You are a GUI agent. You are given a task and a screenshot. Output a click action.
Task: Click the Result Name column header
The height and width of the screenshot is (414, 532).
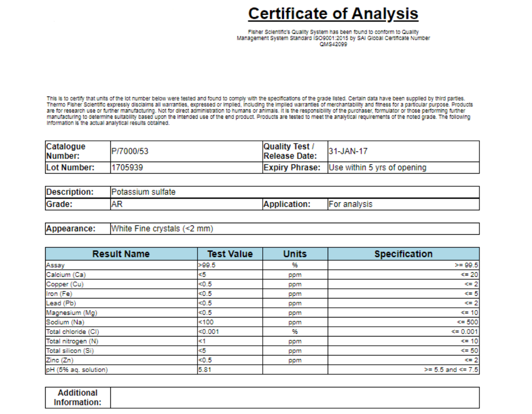pyautogui.click(x=121, y=254)
